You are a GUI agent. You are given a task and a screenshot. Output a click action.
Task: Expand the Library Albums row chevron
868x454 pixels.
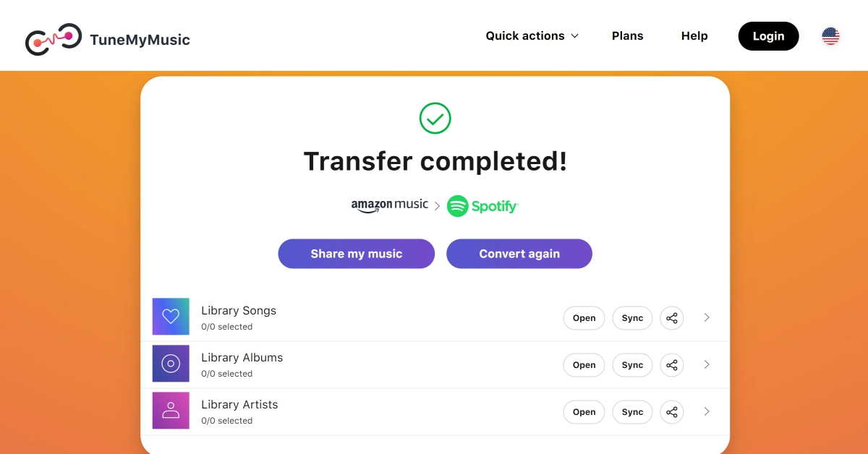click(x=707, y=364)
